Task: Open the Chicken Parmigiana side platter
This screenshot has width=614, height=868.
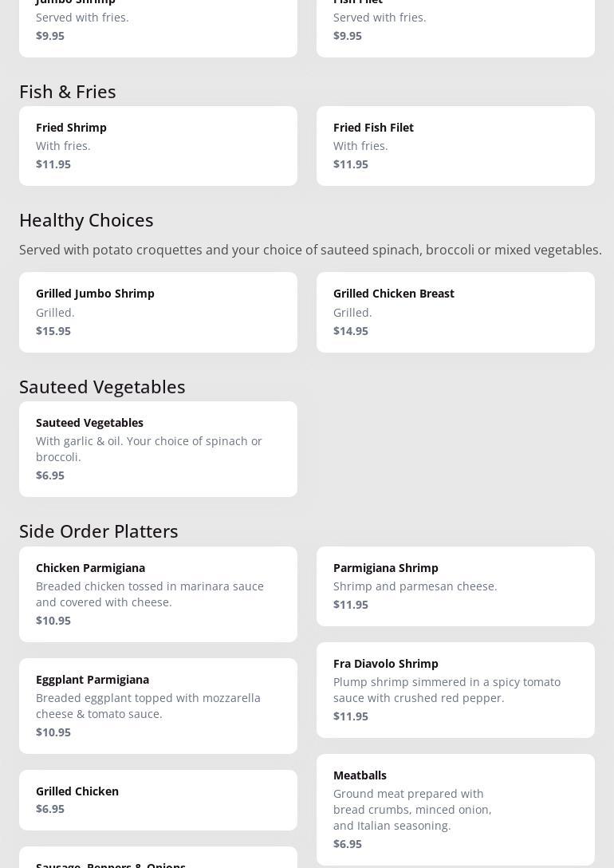Action: 158,594
